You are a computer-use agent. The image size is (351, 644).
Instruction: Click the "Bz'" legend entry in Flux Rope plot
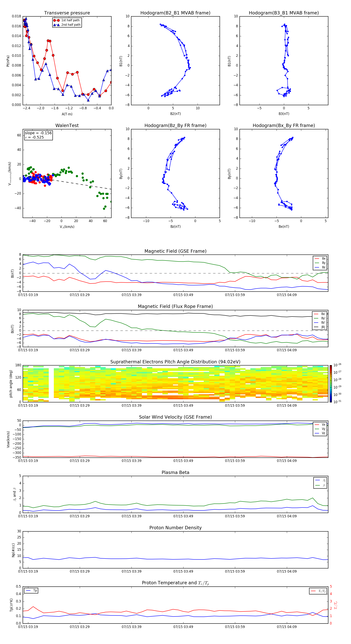click(x=320, y=323)
